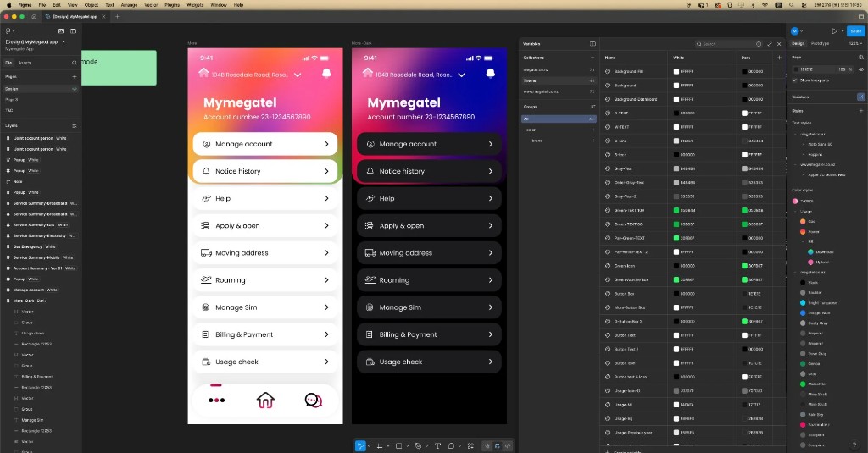
Task: Present the prototype with play icon
Action: 834,31
